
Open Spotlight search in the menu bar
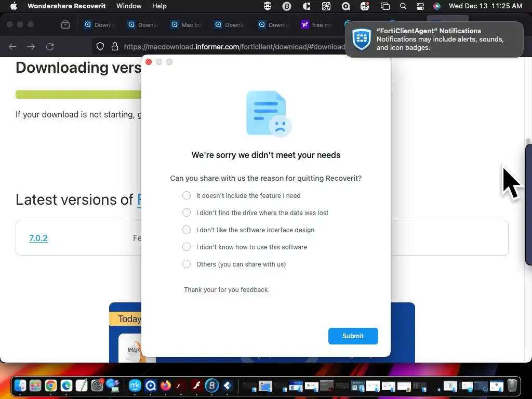(x=403, y=6)
